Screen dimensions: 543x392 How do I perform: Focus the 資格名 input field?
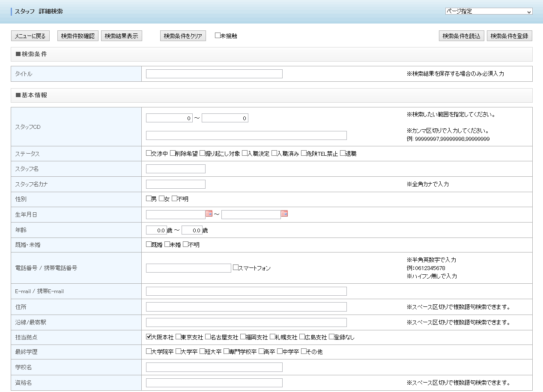[x=214, y=383]
